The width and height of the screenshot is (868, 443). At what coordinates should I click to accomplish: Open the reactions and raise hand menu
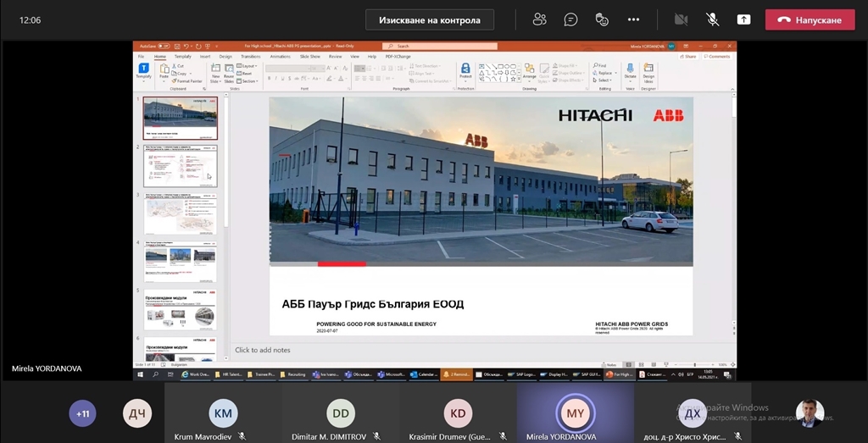[x=602, y=19]
